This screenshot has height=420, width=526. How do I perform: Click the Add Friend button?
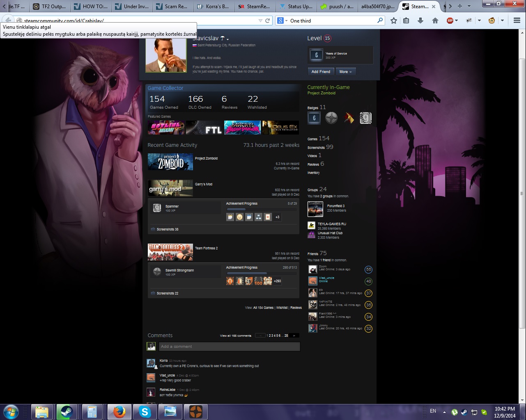click(x=321, y=72)
